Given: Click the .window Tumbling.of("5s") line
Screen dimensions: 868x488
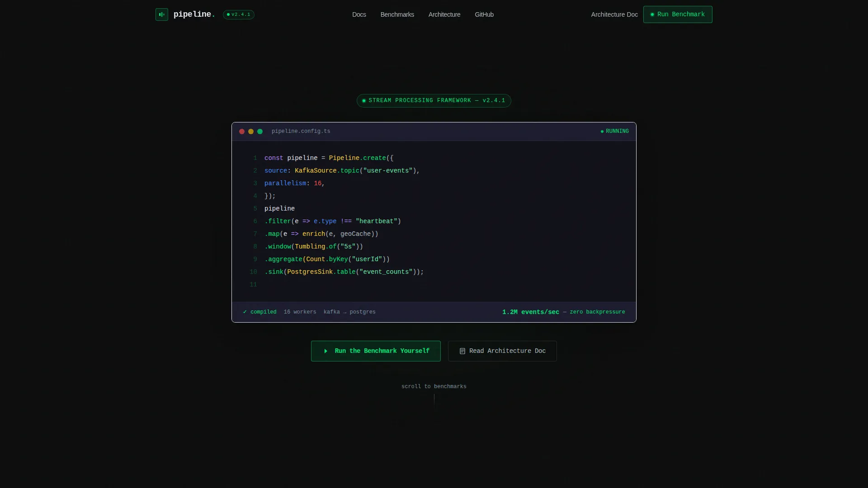Looking at the screenshot, I should pyautogui.click(x=314, y=247).
